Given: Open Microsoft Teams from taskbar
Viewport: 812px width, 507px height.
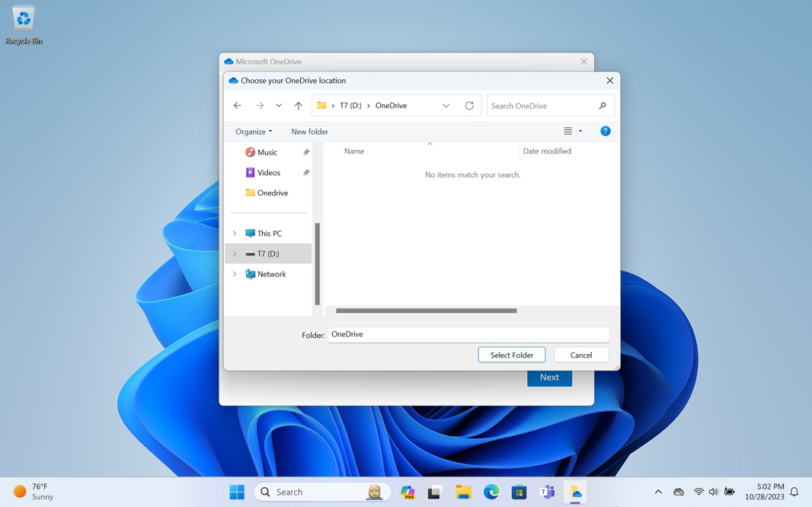Looking at the screenshot, I should pos(547,492).
